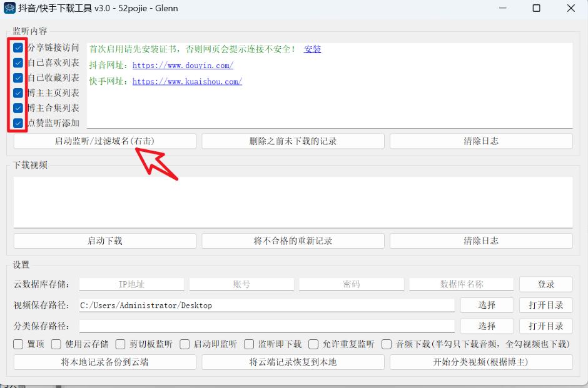This screenshot has height=388, width=588.
Task: Click 将云端记录恢复到本地 button
Action: pos(293,362)
